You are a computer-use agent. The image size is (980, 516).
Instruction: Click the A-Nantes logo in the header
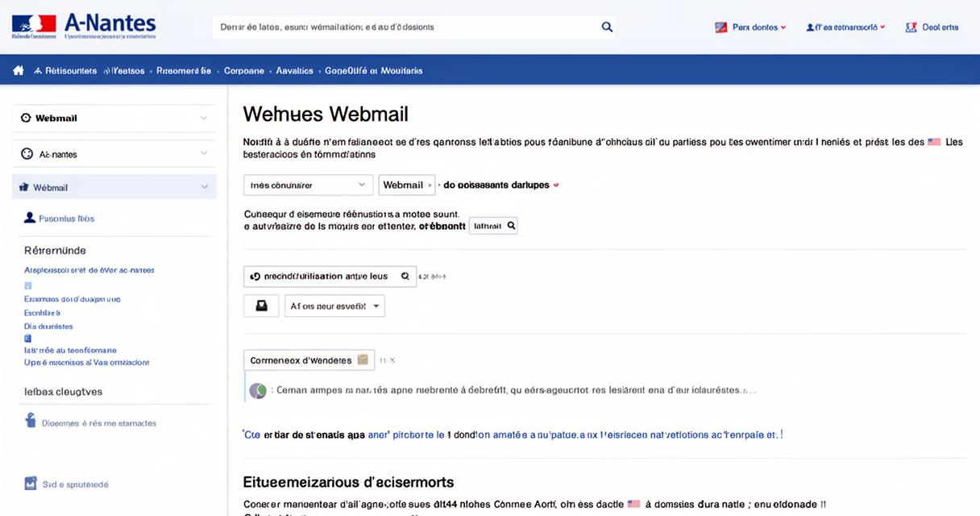click(x=84, y=26)
